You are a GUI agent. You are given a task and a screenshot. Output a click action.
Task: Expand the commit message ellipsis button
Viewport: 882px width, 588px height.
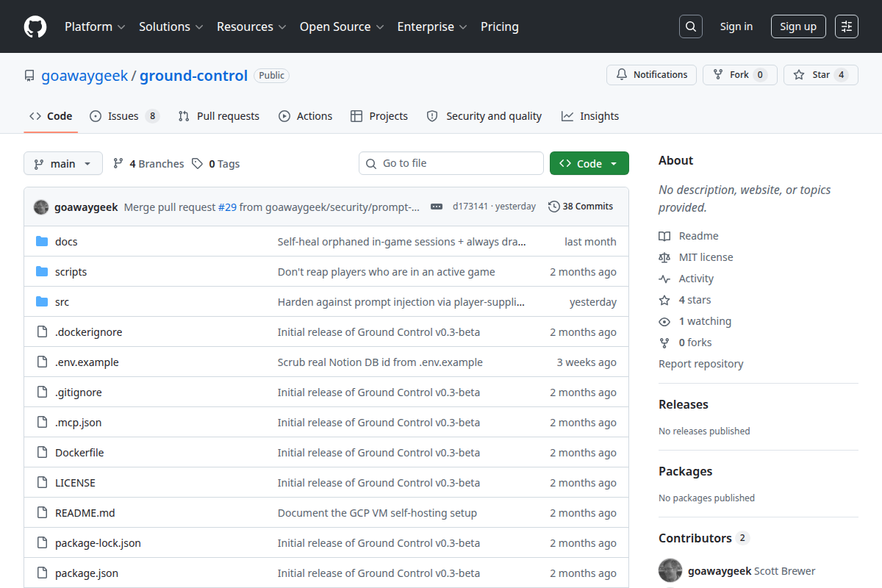coord(437,207)
